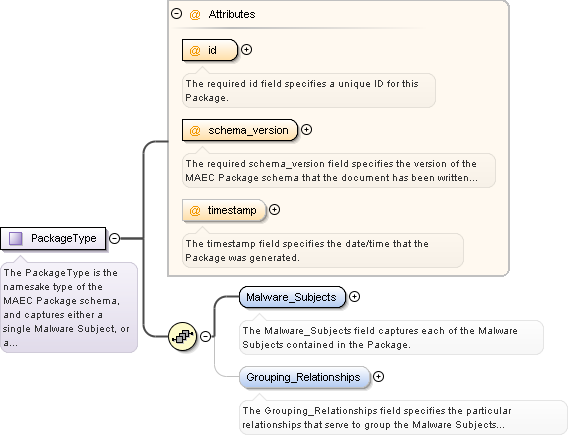Click the sequence compositor icon
The height and width of the screenshot is (438, 575).
182,336
